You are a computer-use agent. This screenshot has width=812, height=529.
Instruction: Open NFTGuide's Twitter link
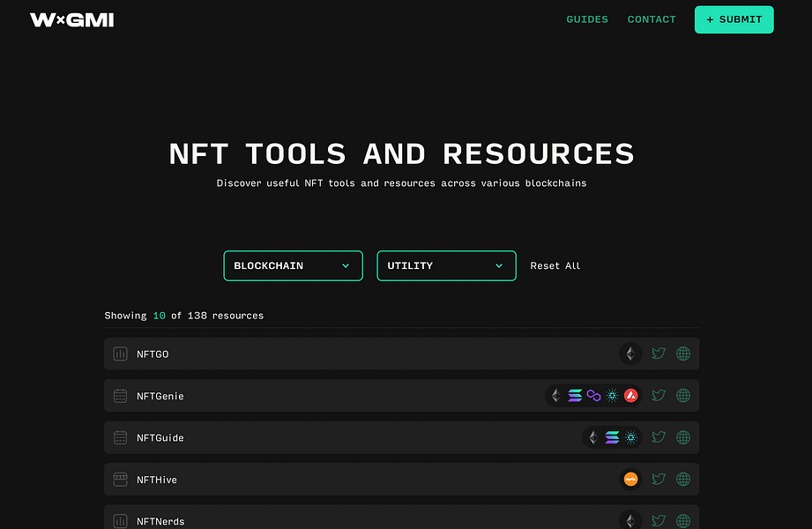coord(659,437)
